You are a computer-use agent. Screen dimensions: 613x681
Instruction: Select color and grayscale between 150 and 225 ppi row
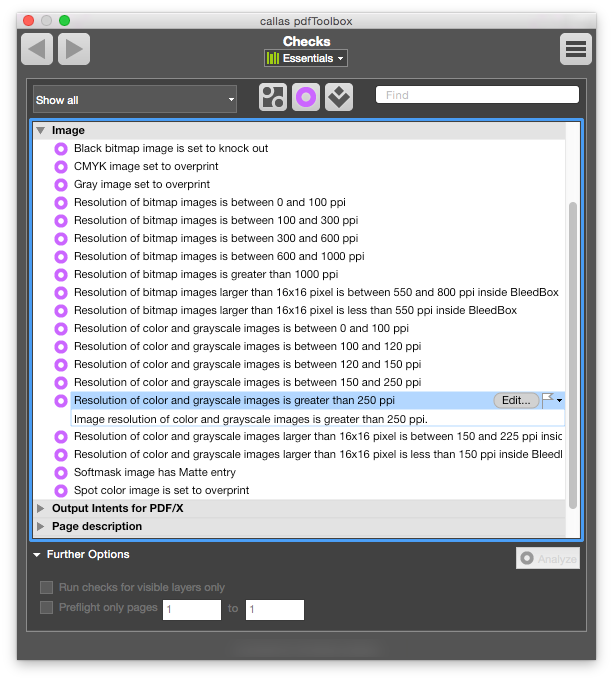click(x=318, y=436)
